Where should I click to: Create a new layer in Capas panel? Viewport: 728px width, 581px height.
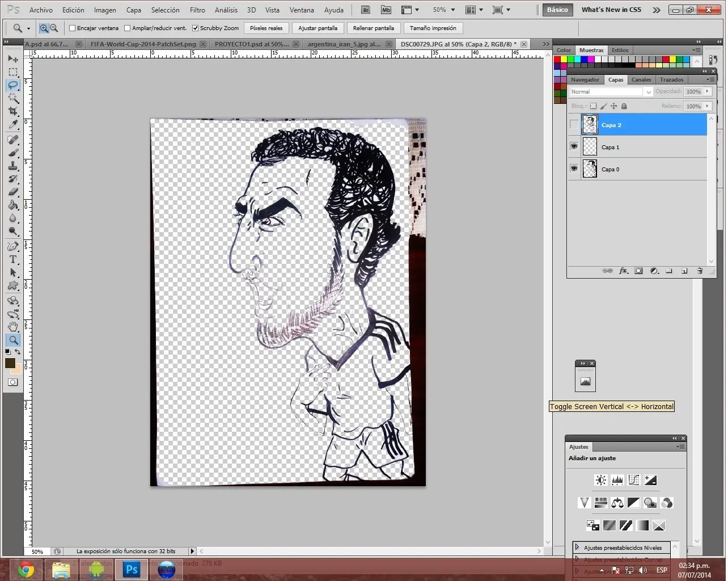[x=684, y=271]
